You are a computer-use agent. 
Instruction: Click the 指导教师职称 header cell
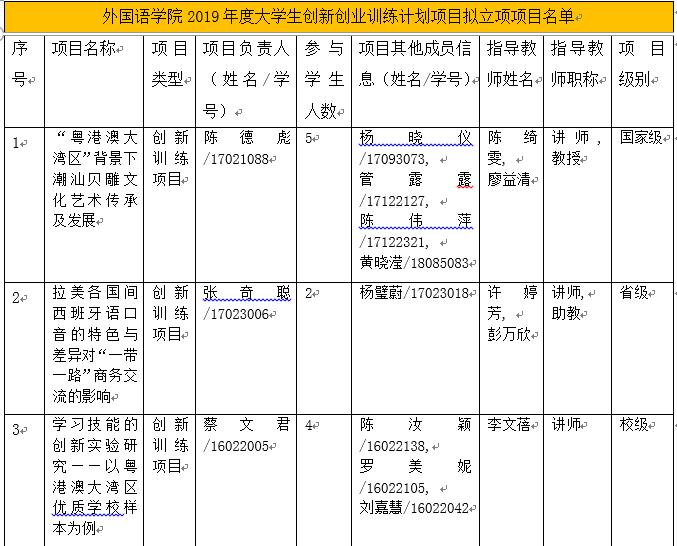pyautogui.click(x=577, y=64)
